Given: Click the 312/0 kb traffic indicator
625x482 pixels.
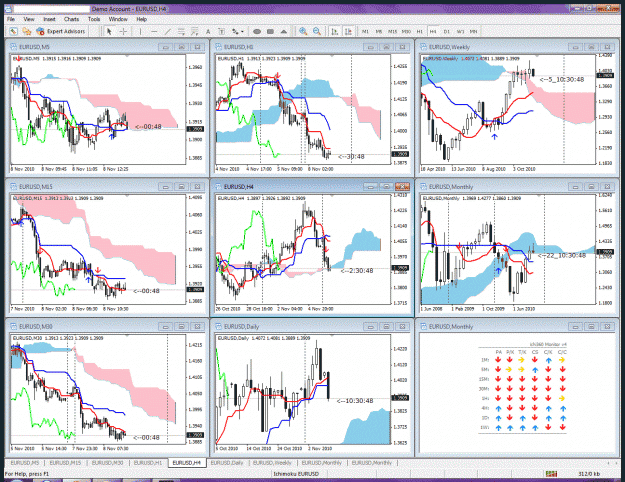Looking at the screenshot, I should click(x=590, y=474).
